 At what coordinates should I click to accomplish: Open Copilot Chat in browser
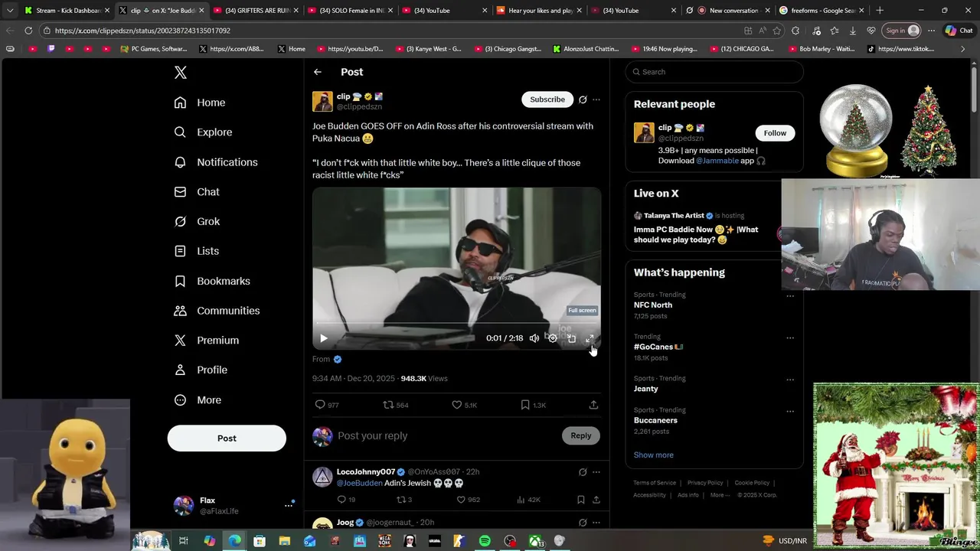click(959, 31)
